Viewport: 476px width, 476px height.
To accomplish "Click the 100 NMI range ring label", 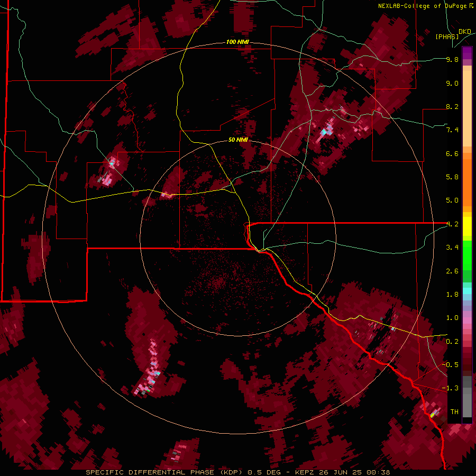I will pyautogui.click(x=237, y=42).
